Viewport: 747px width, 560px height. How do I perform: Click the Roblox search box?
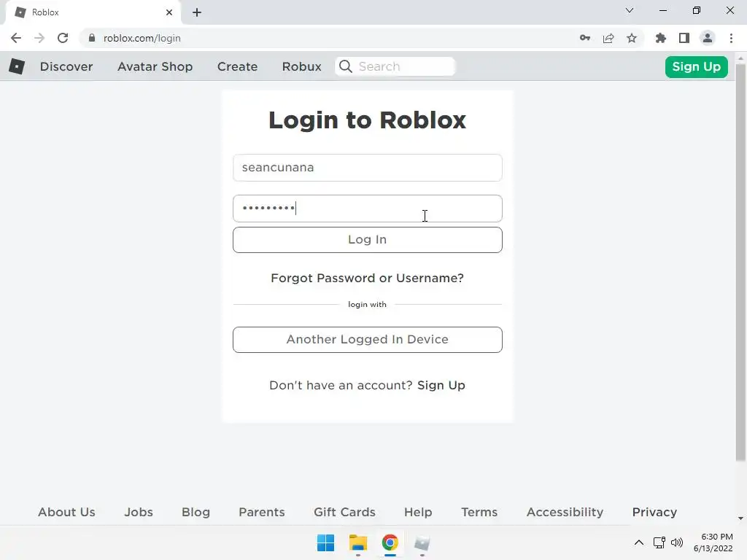[395, 66]
